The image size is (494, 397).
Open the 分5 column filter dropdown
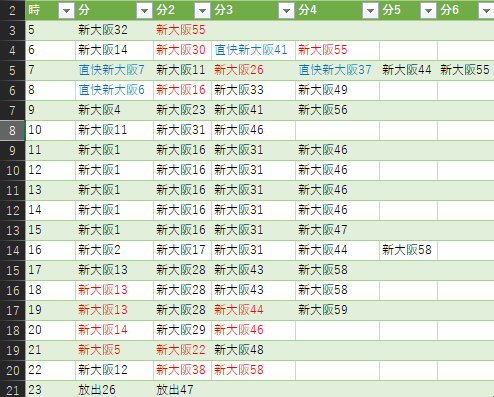point(428,11)
